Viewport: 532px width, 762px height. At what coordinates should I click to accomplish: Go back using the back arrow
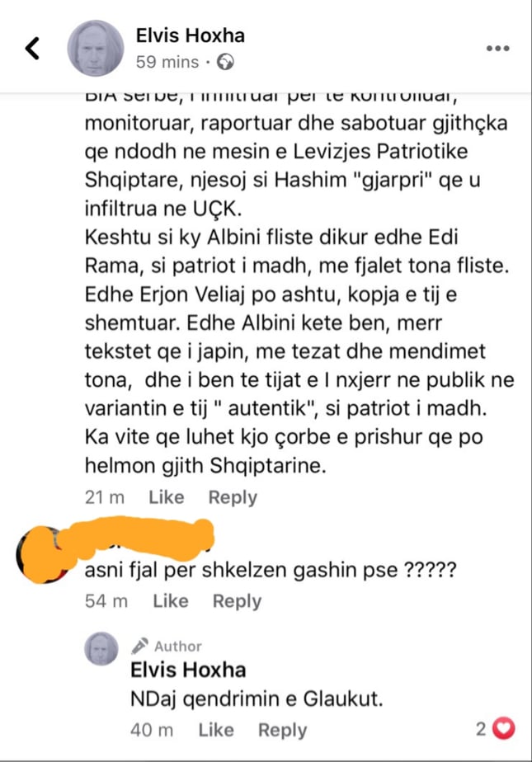tap(32, 48)
